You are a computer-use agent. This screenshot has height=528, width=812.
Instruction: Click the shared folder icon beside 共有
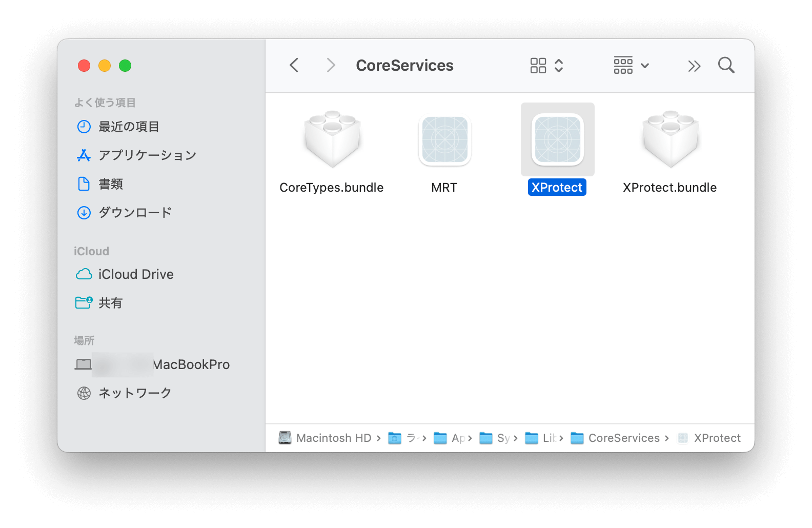84,302
